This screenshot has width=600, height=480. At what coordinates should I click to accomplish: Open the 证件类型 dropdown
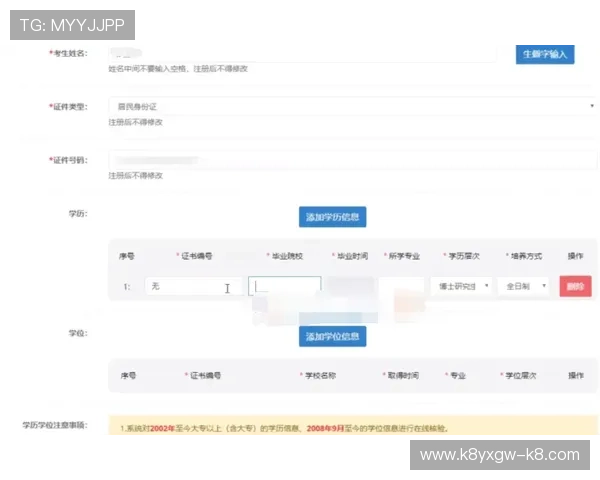(353, 106)
